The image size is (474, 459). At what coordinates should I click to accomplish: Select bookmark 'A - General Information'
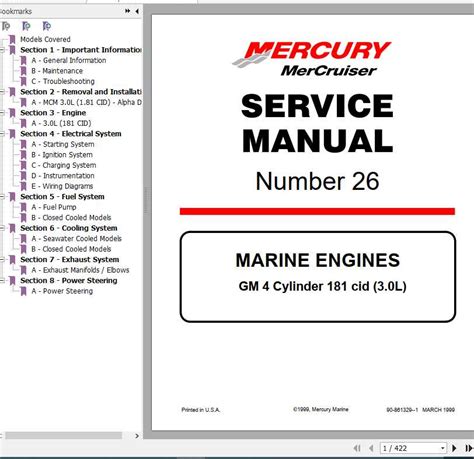69,60
